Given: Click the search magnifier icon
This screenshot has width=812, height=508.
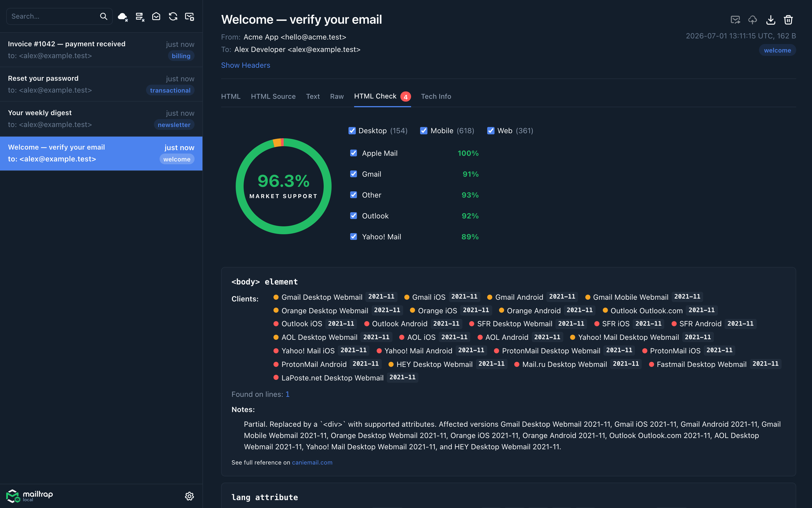Looking at the screenshot, I should click(x=104, y=16).
